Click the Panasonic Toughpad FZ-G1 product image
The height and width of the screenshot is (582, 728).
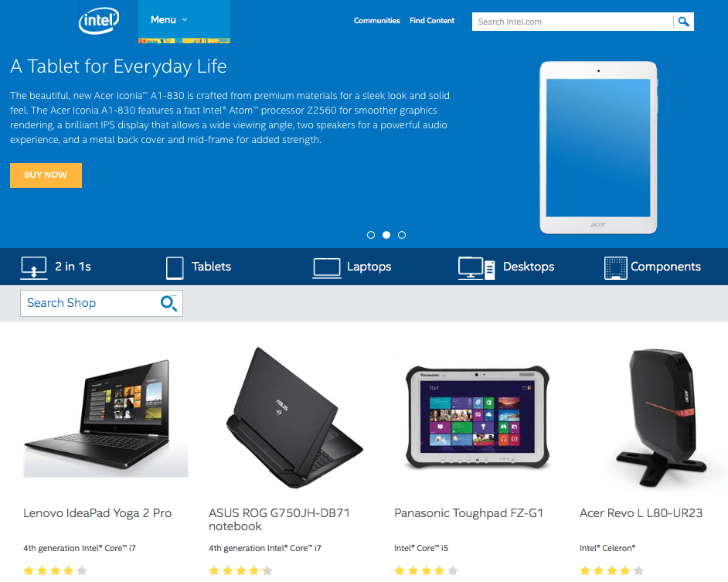click(x=478, y=417)
